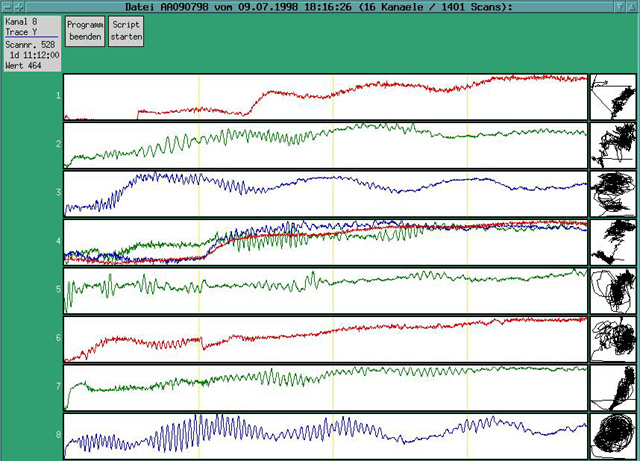
Task: Select the channel 4 row label
Action: tap(58, 241)
